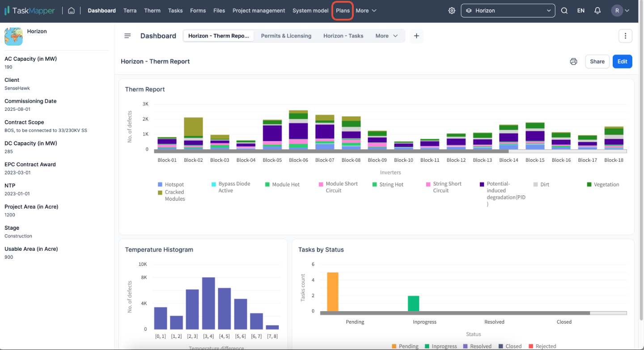The height and width of the screenshot is (350, 644).
Task: Open the notifications bell
Action: point(597,10)
